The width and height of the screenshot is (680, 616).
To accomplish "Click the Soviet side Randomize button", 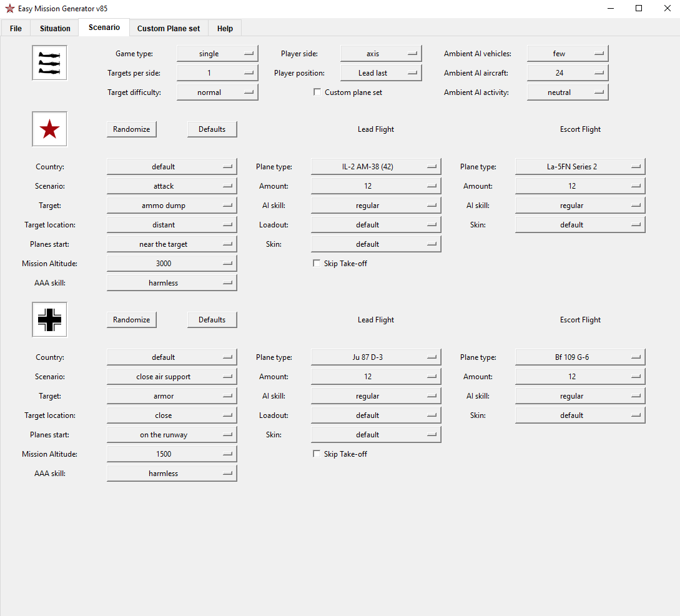I will click(x=131, y=129).
